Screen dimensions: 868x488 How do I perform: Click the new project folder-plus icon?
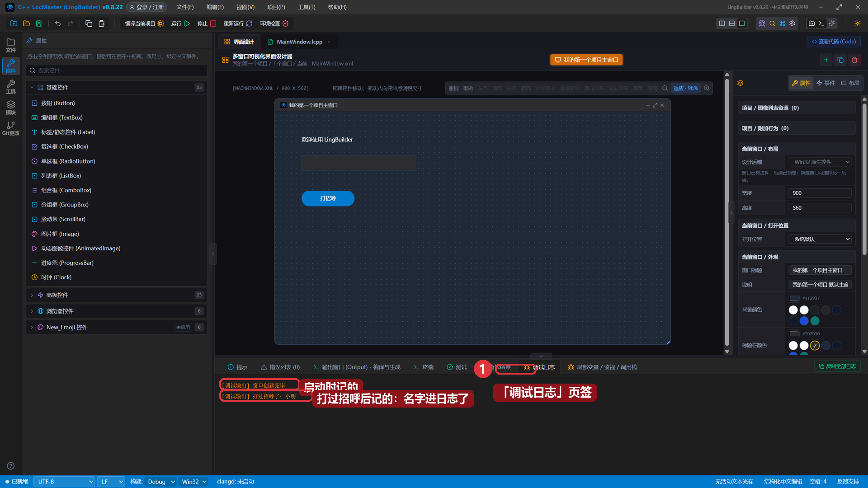point(14,23)
